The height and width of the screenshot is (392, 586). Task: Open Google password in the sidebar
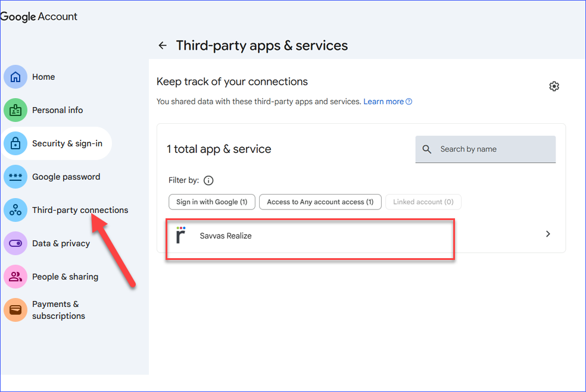click(x=66, y=177)
